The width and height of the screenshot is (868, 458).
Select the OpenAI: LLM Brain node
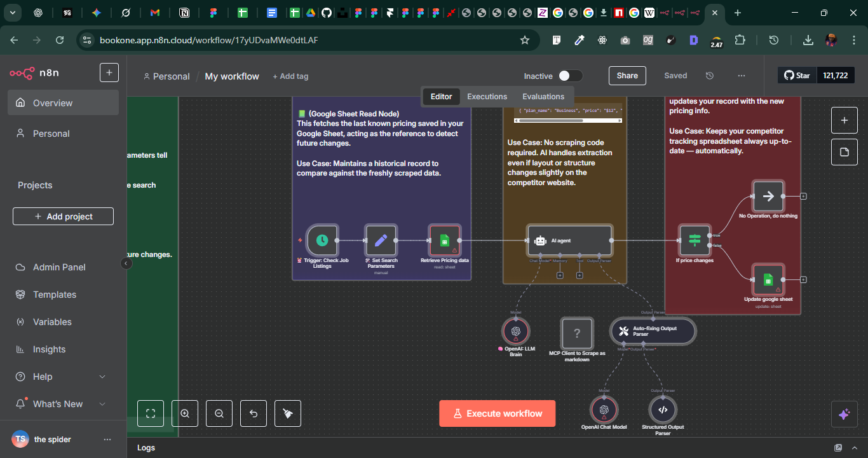click(x=515, y=331)
